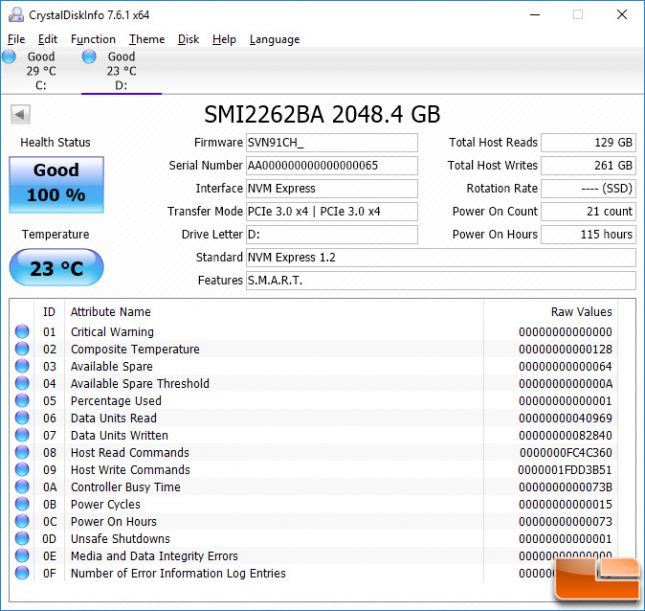Image resolution: width=645 pixels, height=611 pixels.
Task: Switch to the C: drive tab
Action: 40,71
